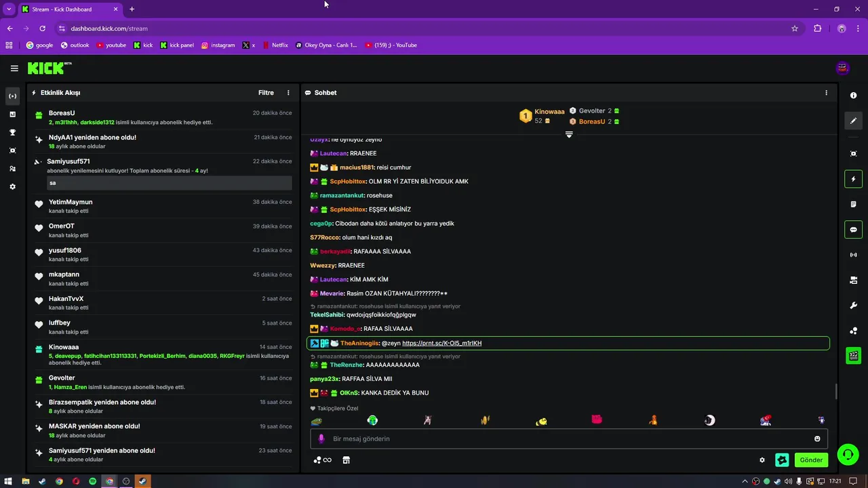
Task: Click the green clapperboard icon in right sidebar
Action: [853, 356]
